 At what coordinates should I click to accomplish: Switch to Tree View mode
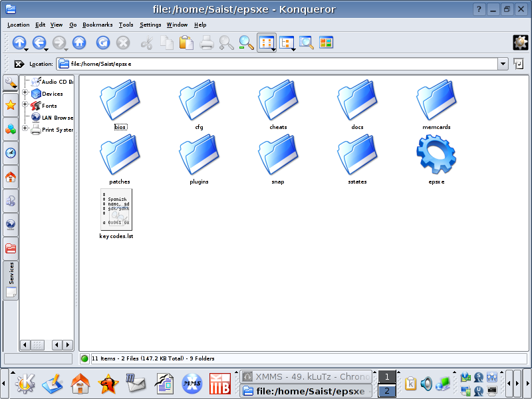(287, 43)
